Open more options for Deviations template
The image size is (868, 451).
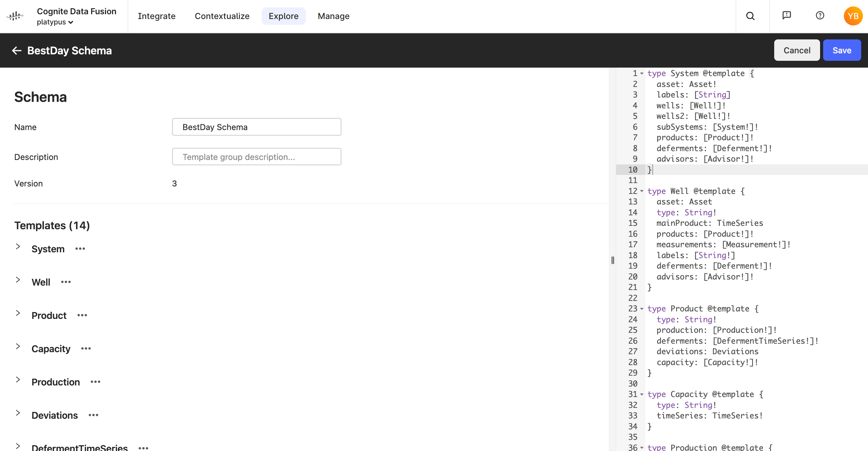click(x=93, y=415)
